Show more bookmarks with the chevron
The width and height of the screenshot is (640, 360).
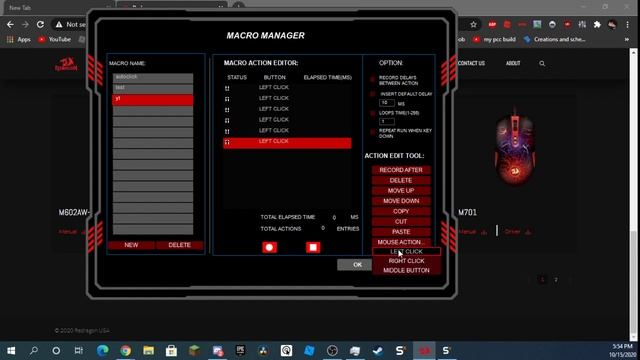click(627, 40)
